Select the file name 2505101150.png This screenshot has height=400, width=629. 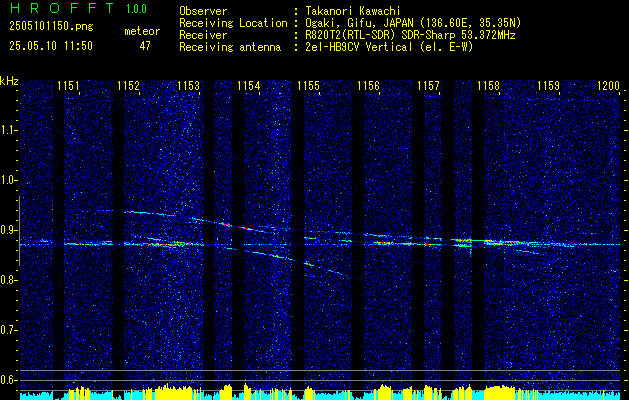pos(51,27)
